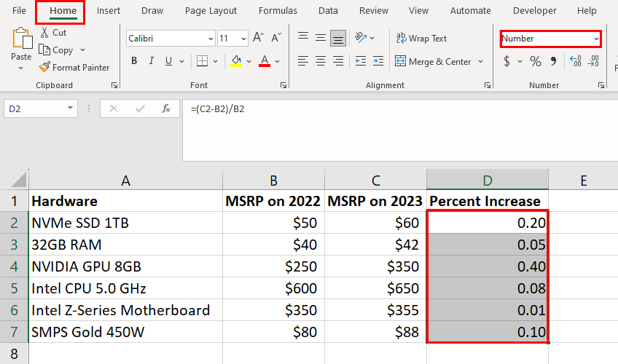Click Merge & Center button
This screenshot has height=364, width=618.
point(434,61)
